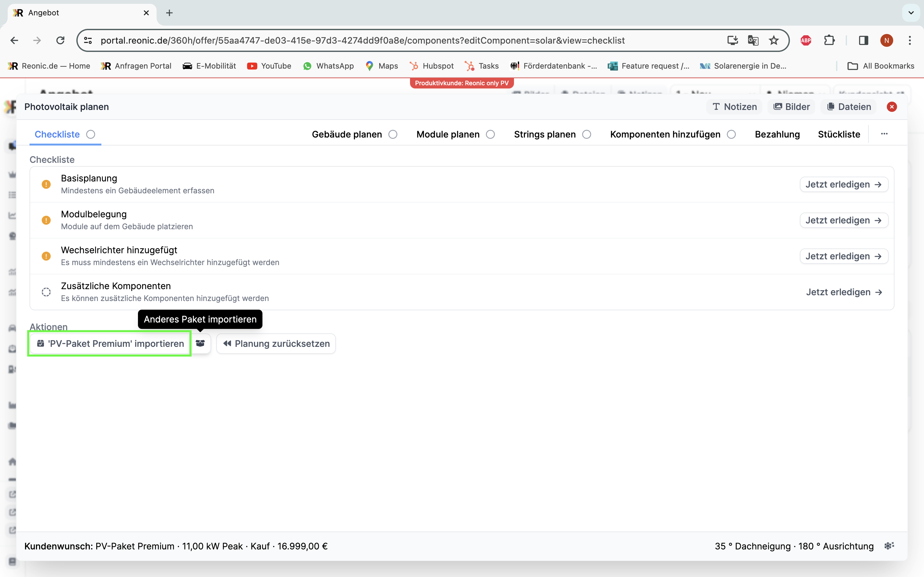Open the Bezahlung tab
The image size is (924, 577).
pos(777,134)
